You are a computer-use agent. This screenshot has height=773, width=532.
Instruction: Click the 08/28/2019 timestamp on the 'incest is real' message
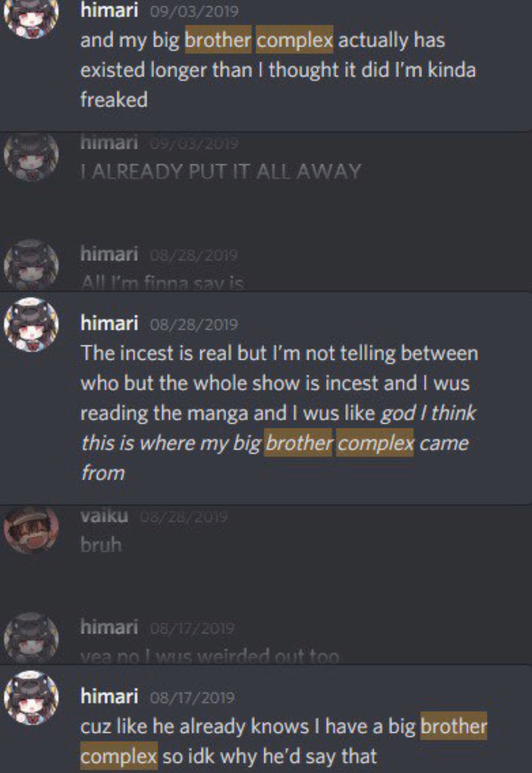click(x=194, y=325)
